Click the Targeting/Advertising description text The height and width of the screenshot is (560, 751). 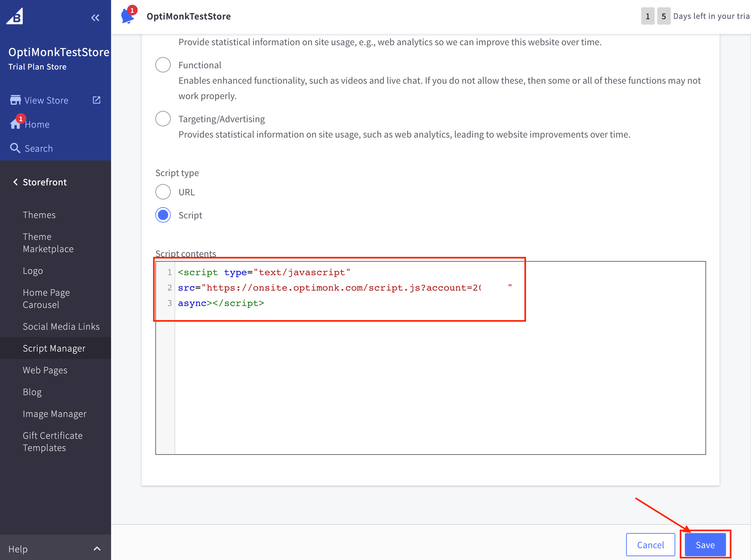click(404, 134)
